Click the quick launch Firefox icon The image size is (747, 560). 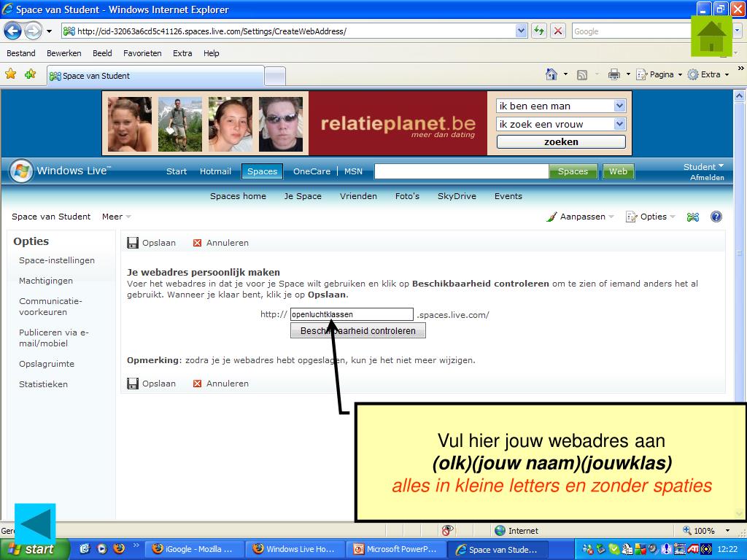tap(119, 548)
